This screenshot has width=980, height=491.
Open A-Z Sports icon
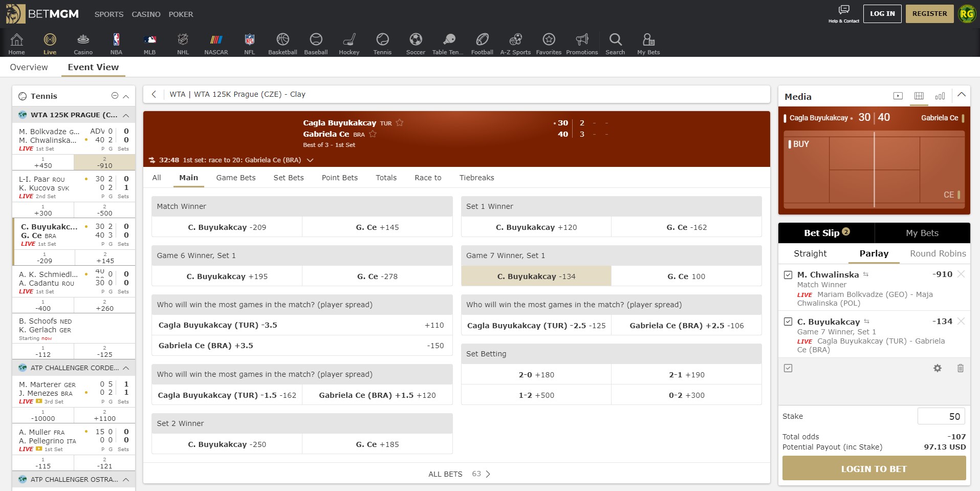515,39
